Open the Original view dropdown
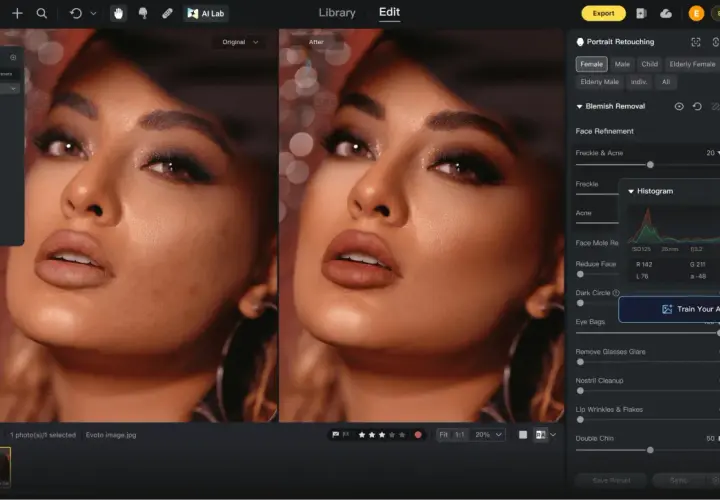Viewport: 720px width, 500px height. (x=240, y=42)
